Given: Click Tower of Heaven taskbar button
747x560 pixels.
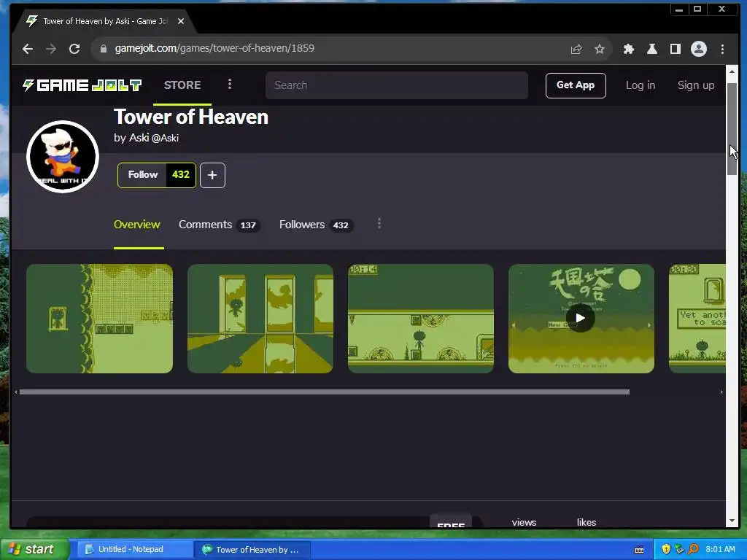Looking at the screenshot, I should [253, 550].
